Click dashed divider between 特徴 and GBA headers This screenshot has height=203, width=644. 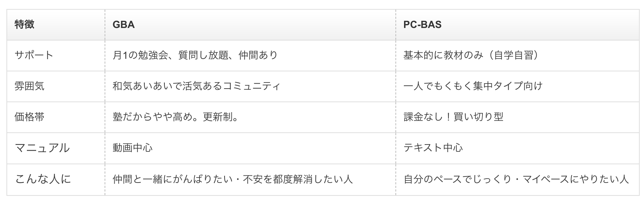[x=105, y=25]
